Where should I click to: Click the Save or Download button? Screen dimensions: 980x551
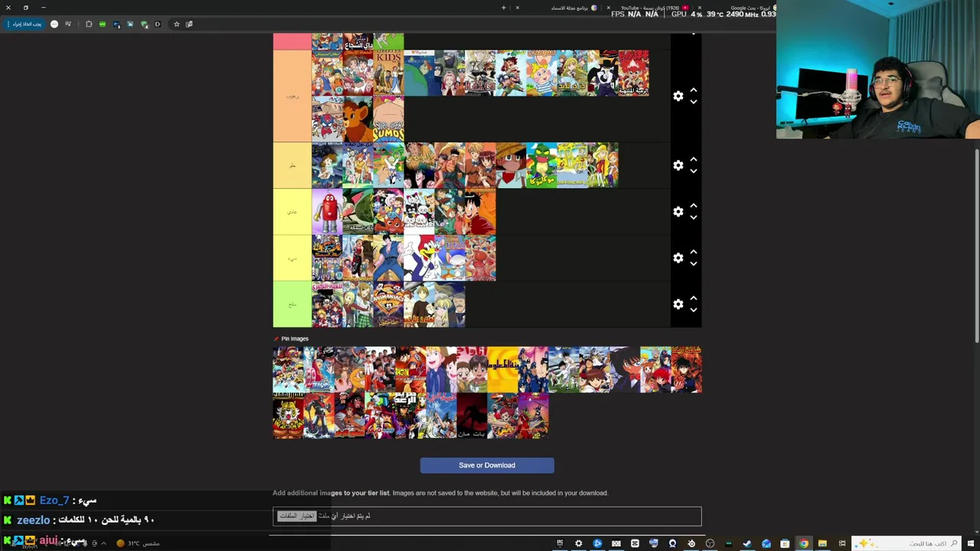tap(487, 465)
